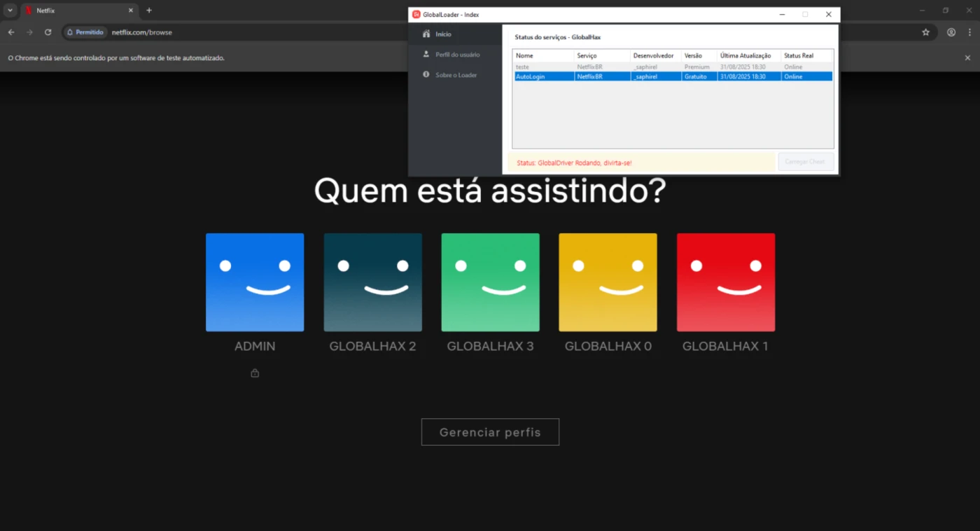Open the red GLOBALHAX 1 profile avatar

pos(725,282)
